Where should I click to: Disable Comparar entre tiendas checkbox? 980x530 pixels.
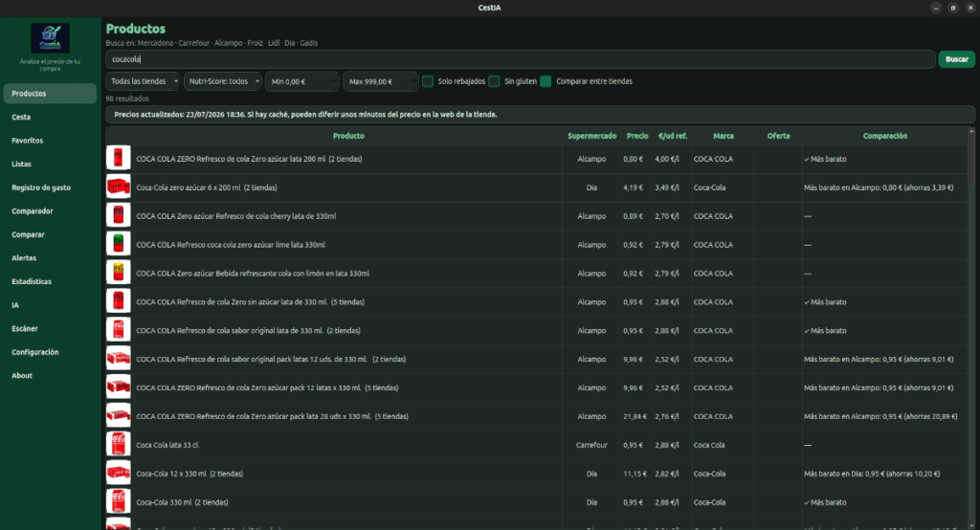click(546, 81)
